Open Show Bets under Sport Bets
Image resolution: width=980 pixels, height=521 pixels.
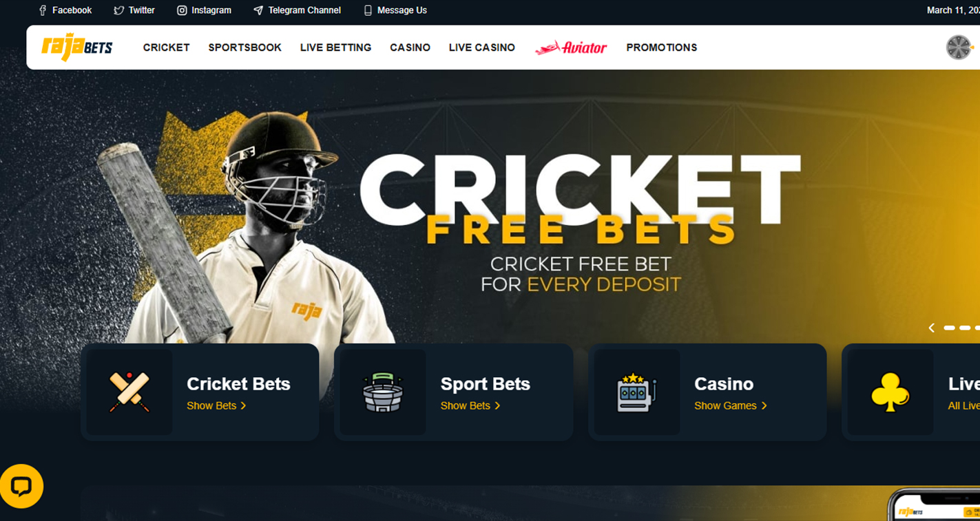click(x=470, y=405)
